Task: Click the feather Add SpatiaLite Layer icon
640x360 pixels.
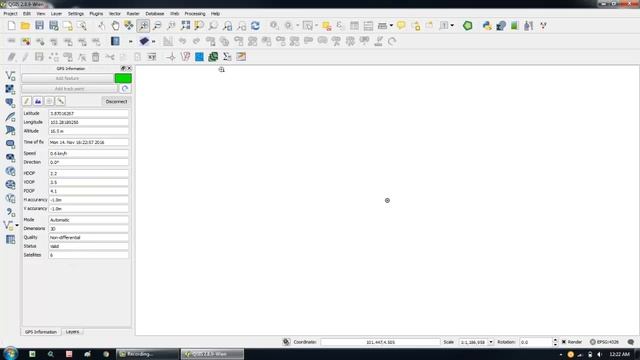Action: coord(10,116)
